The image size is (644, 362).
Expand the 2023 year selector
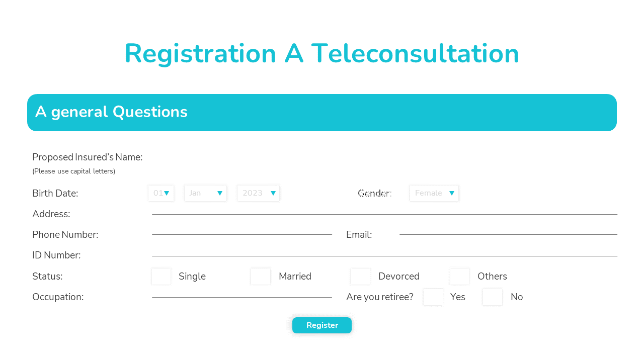point(259,193)
